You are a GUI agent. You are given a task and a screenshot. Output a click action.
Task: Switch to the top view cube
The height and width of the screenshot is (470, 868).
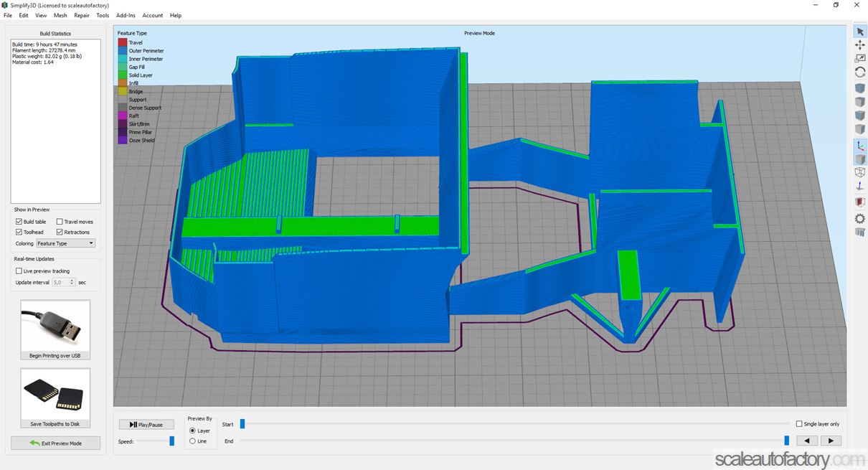(x=859, y=102)
